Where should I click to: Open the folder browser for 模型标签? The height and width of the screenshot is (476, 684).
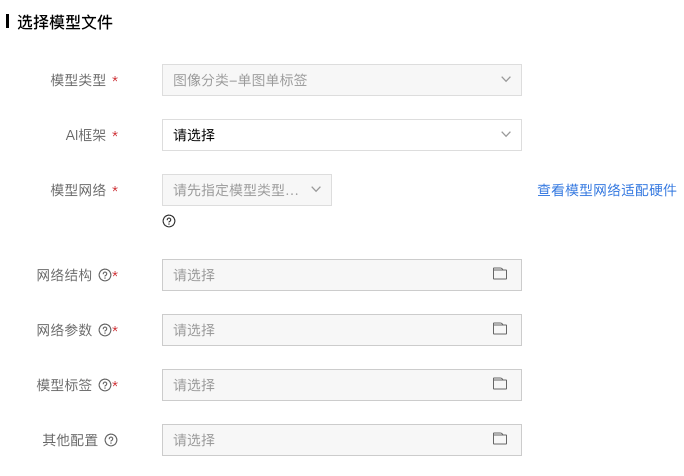(x=500, y=384)
